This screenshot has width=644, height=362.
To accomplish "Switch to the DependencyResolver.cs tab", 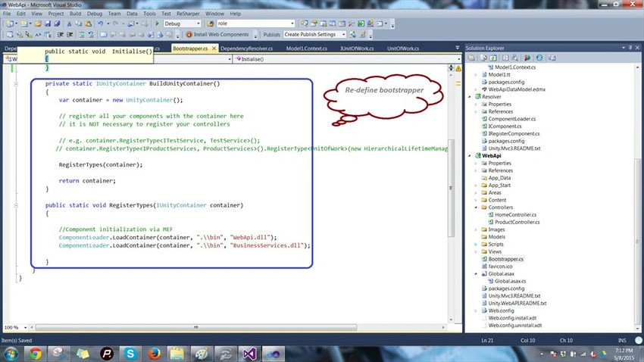I will pyautogui.click(x=246, y=48).
